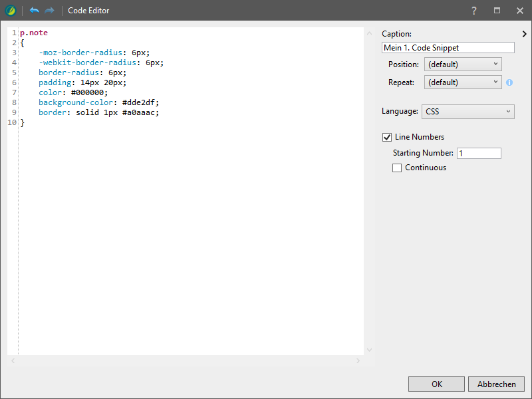Click the redo arrow icon

coord(50,11)
